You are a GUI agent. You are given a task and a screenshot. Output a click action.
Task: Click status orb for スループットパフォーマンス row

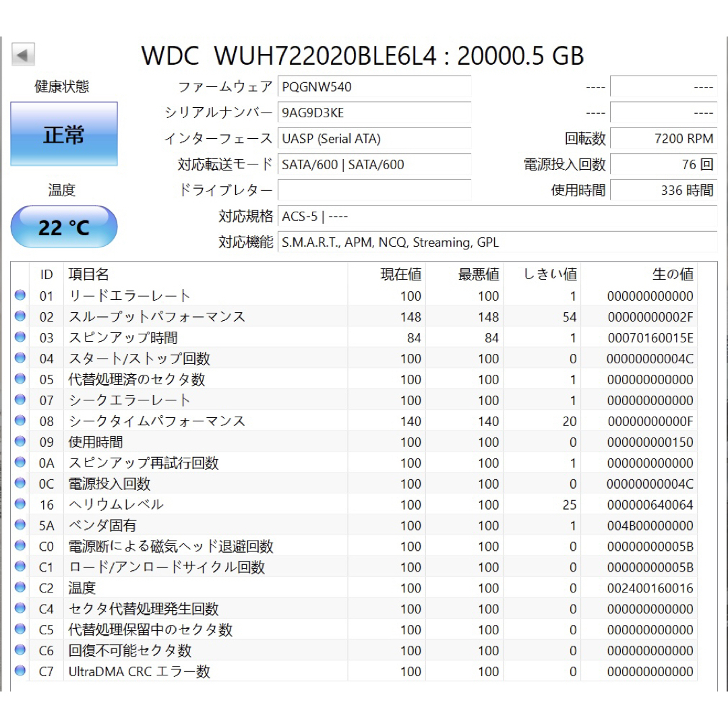click(x=20, y=316)
